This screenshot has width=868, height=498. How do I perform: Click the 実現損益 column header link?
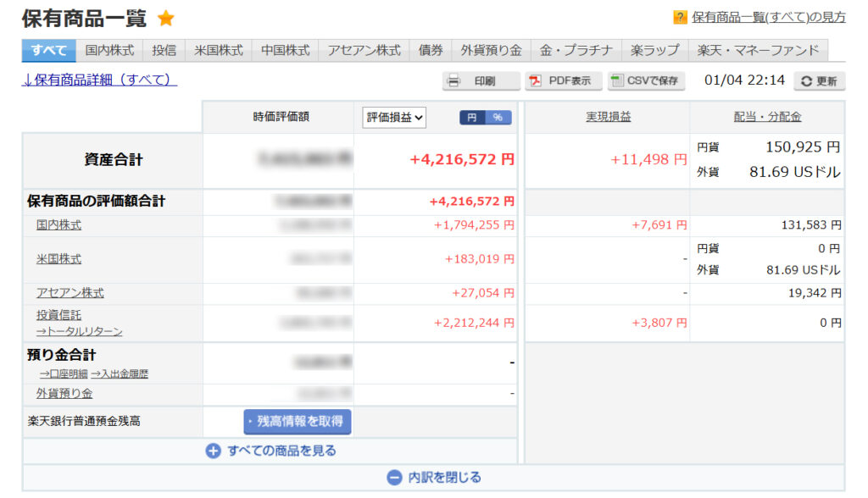point(608,118)
